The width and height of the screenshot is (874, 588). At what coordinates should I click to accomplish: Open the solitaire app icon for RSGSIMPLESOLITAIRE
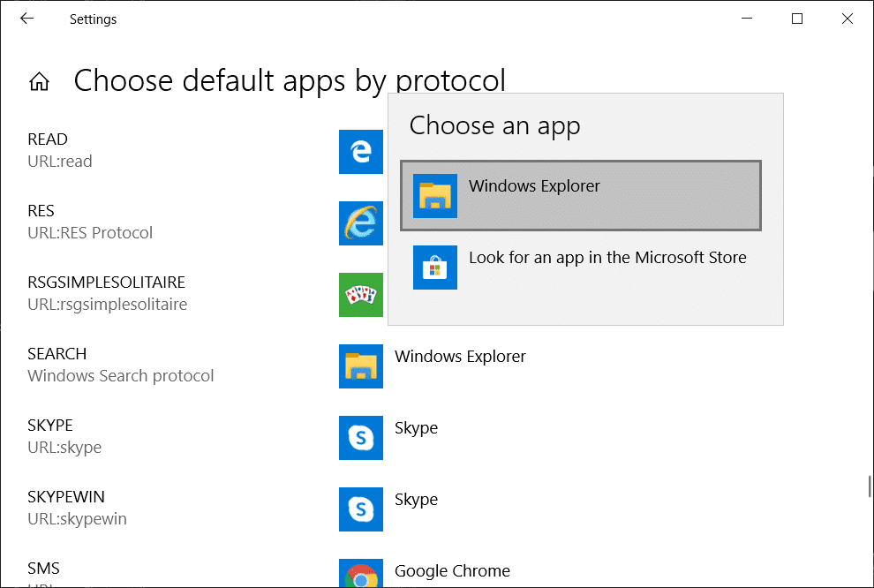coord(360,295)
